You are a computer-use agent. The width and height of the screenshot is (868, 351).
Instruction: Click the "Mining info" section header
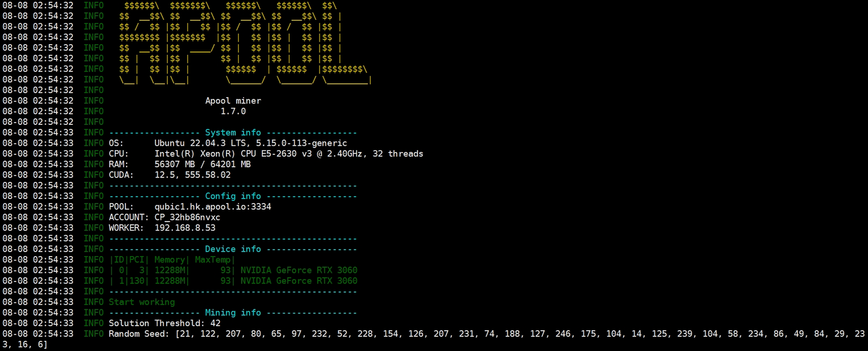point(233,313)
